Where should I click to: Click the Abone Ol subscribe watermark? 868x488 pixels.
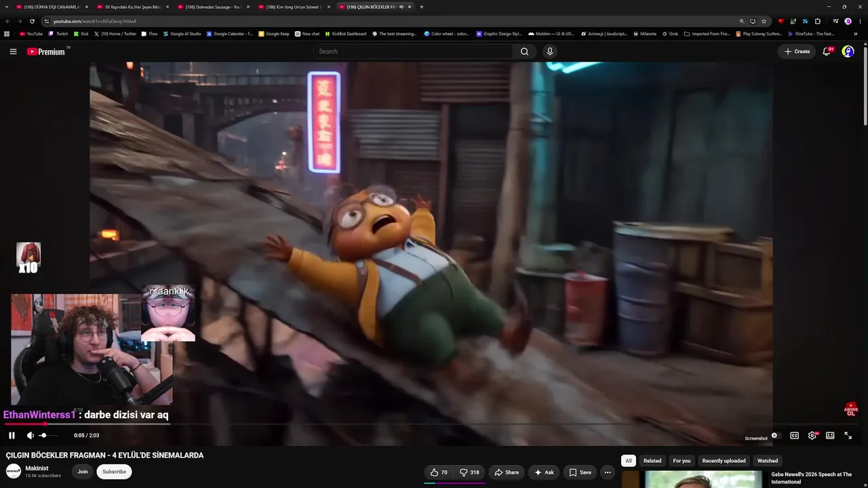click(x=851, y=409)
